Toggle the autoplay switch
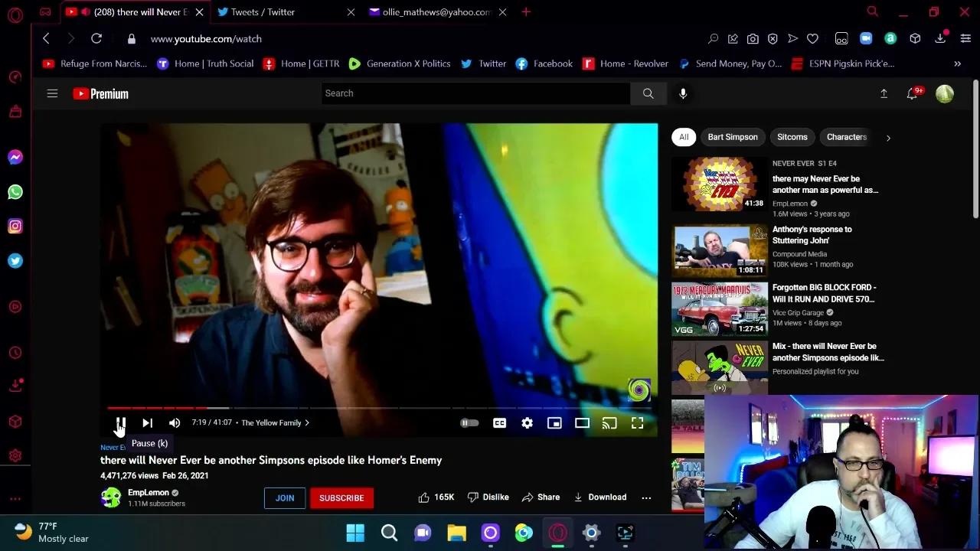Screen dimensions: 980x551 tap(469, 422)
